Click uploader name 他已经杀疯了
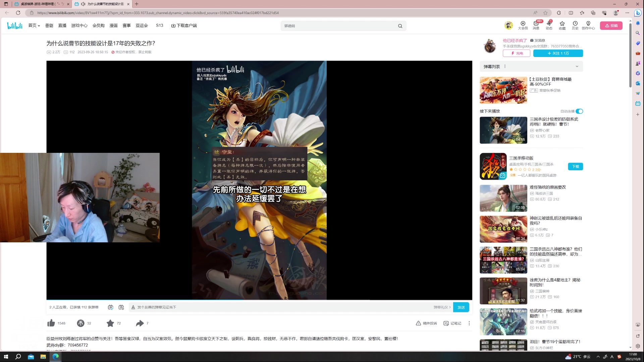The image size is (644, 362). click(515, 41)
